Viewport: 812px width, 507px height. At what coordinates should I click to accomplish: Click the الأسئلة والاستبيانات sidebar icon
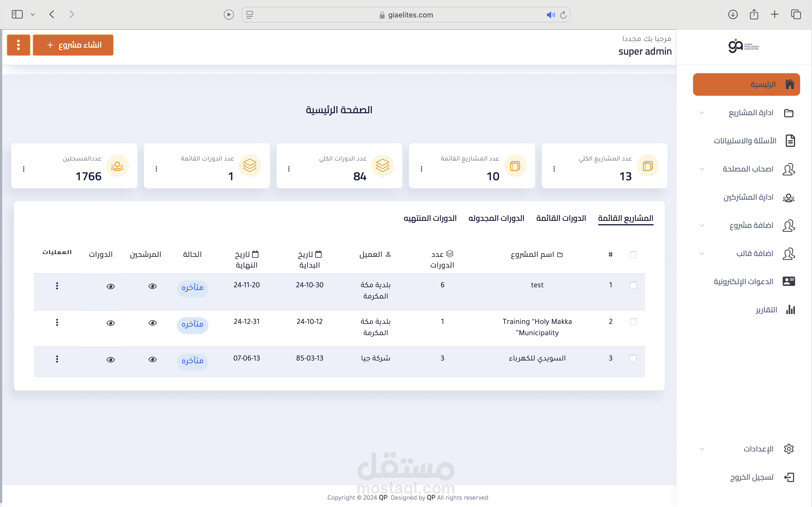coord(791,141)
